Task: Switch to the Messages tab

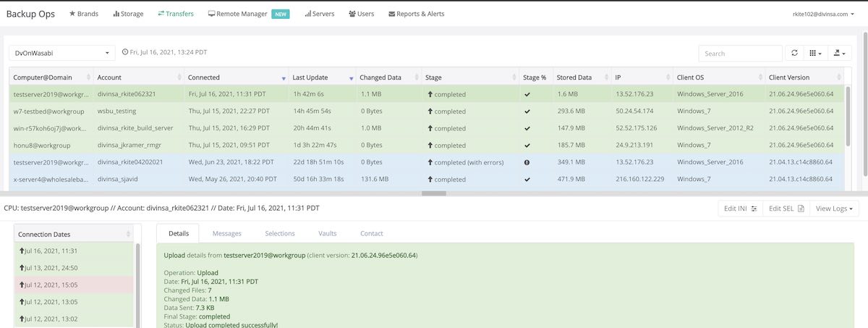Action: [x=226, y=233]
